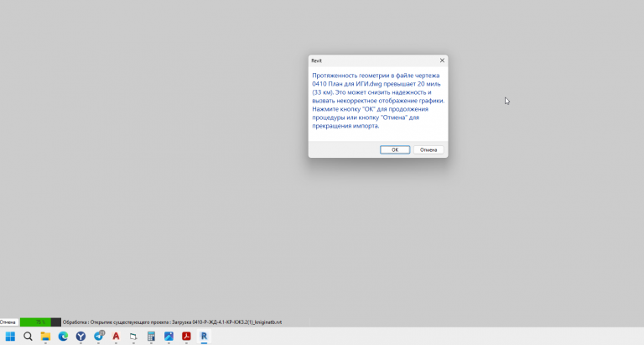Click the dialog message about 0410 План для ИГИ.dwg
Screen dimensions: 644x345
(378, 101)
